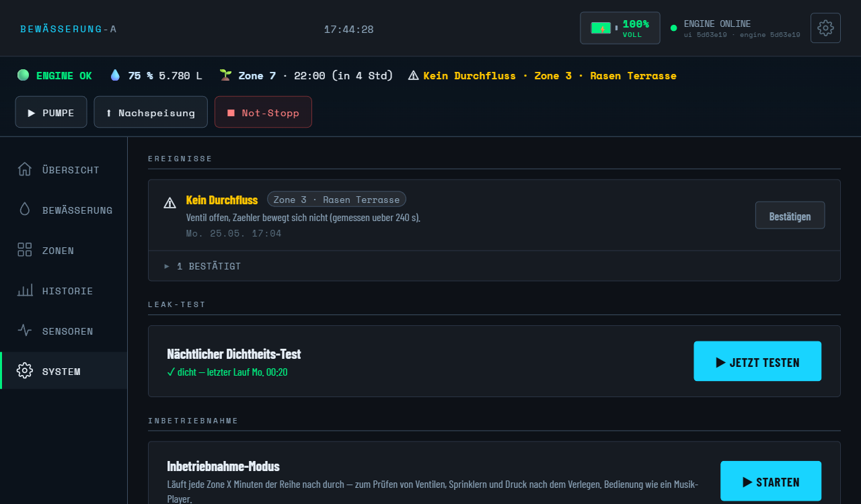Image resolution: width=861 pixels, height=504 pixels.
Task: Click the Zone 3 · Rasen Terrasse tag
Action: (336, 200)
